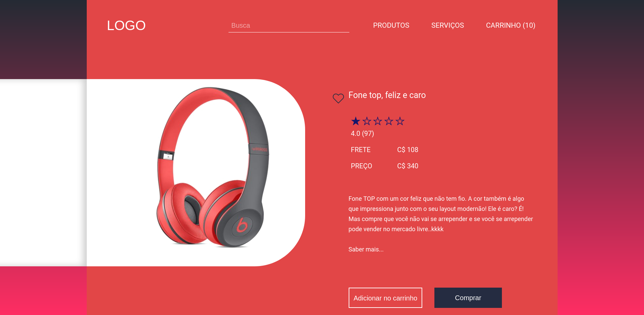The height and width of the screenshot is (315, 644).
Task: Click the product description paragraph
Action: pyautogui.click(x=440, y=214)
